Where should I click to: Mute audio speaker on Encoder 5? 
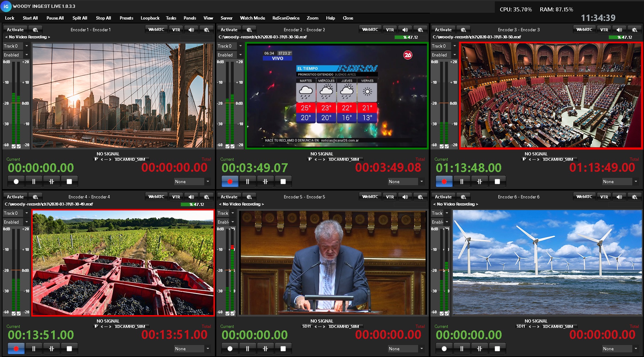[x=405, y=197]
